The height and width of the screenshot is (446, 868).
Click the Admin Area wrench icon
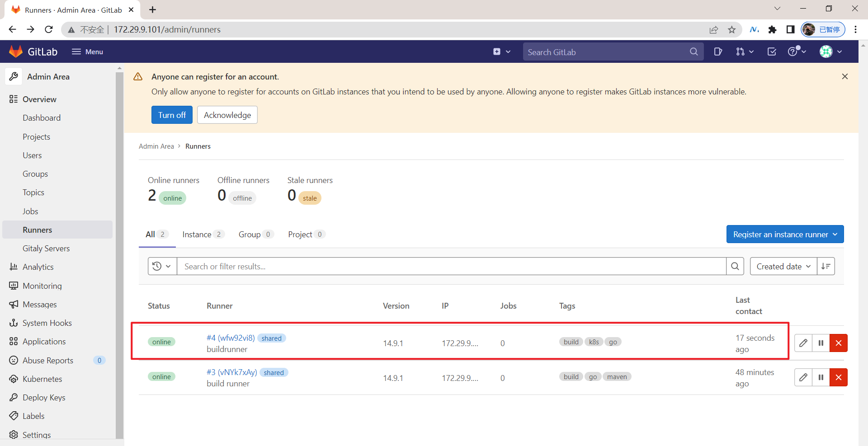14,76
